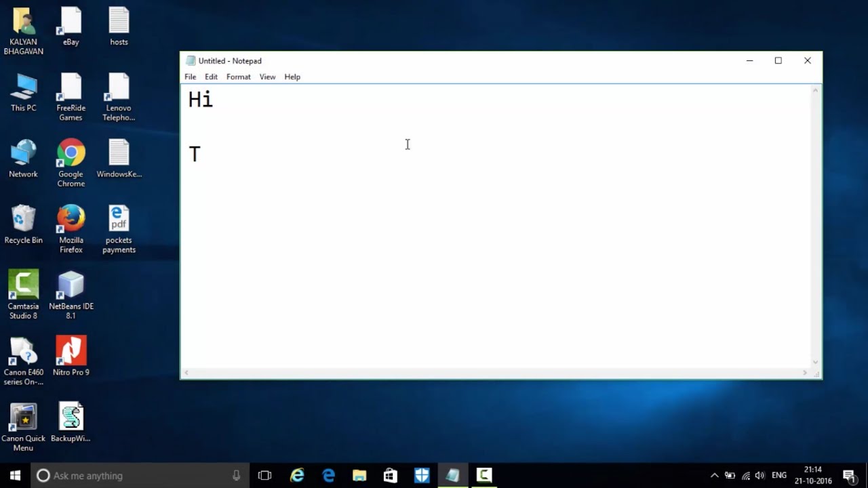Select the KALYAN BHAGAVAN desktop folder
This screenshot has height=488, width=868.
click(x=24, y=31)
